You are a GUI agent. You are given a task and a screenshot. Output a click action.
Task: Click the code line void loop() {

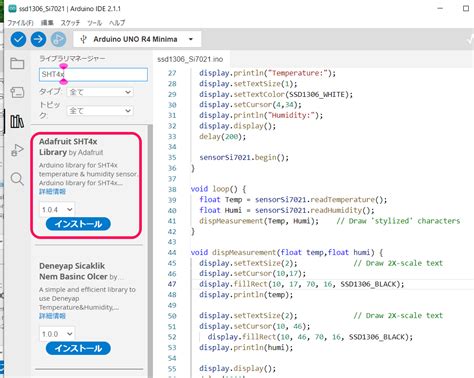(218, 189)
